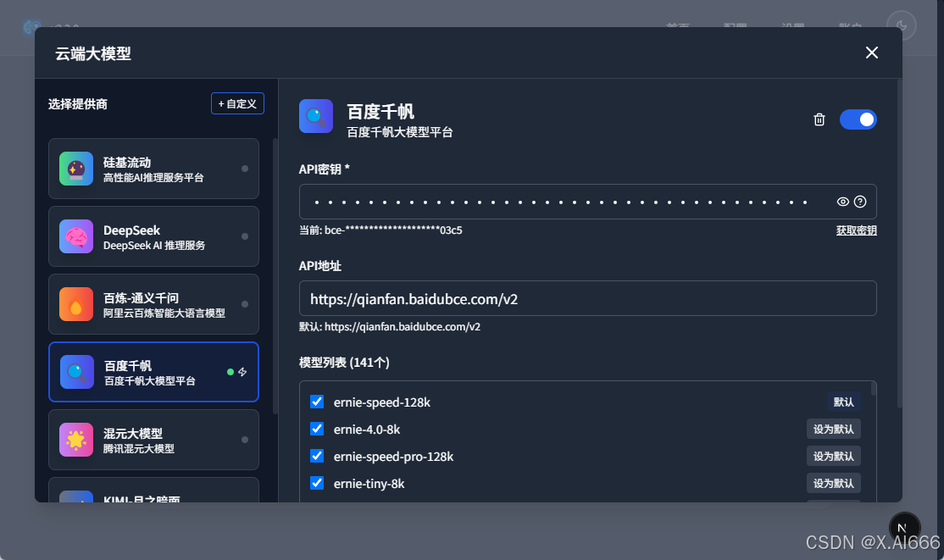Close the 云端大模型 dialog

point(872,53)
